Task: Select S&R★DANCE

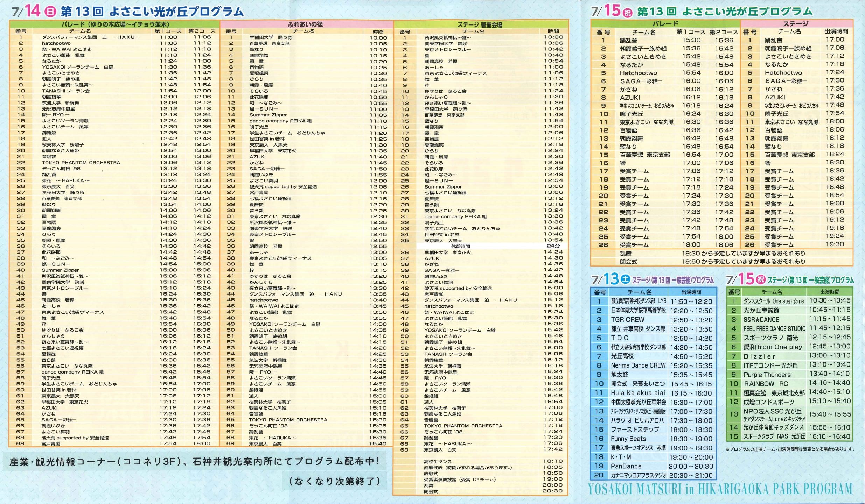Action: (x=761, y=319)
